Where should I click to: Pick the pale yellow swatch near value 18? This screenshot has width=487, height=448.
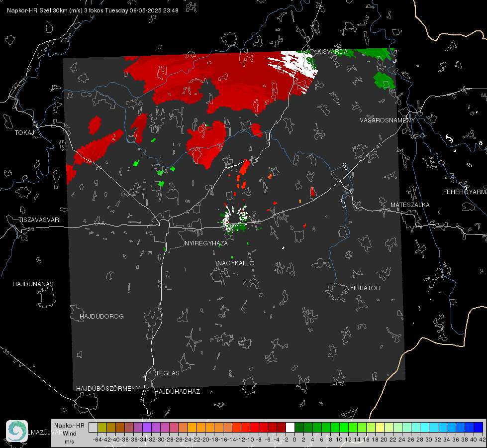click(380, 427)
